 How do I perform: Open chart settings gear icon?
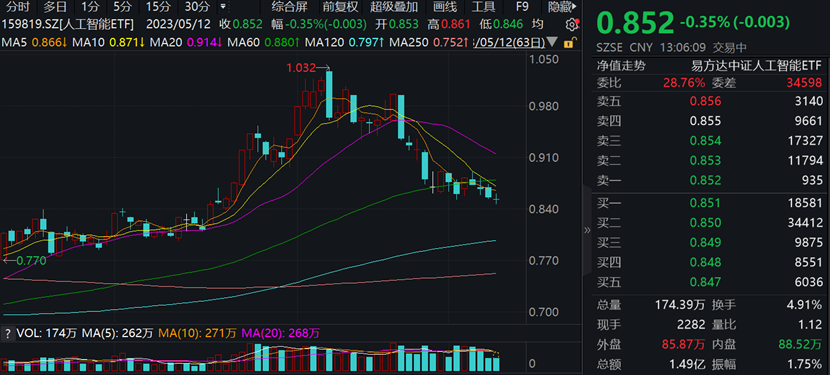point(571,24)
